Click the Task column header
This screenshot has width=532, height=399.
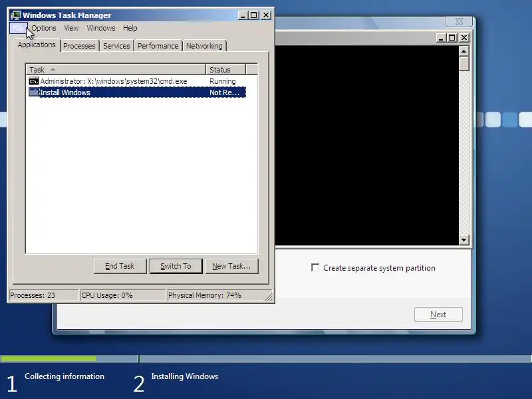(116, 70)
